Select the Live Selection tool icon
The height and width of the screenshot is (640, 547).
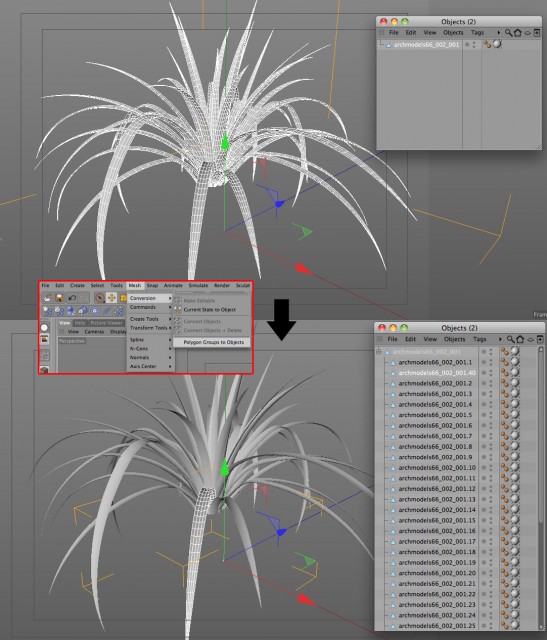pos(99,298)
